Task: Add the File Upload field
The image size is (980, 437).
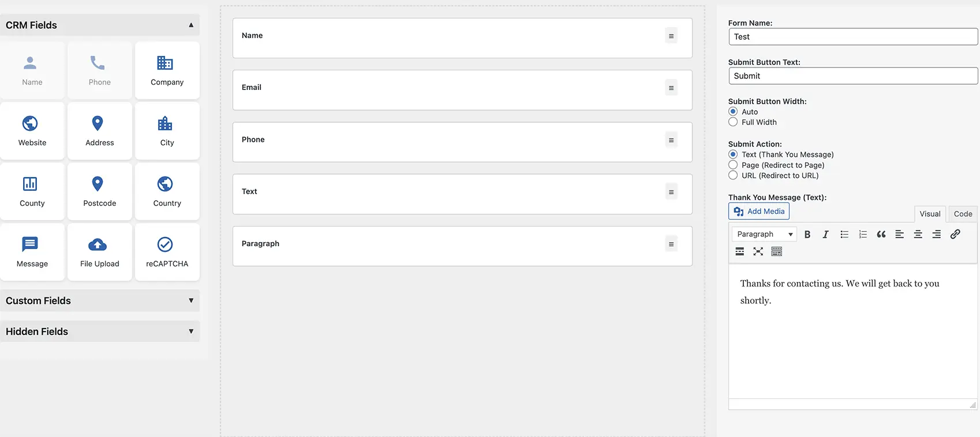Action: pyautogui.click(x=100, y=252)
